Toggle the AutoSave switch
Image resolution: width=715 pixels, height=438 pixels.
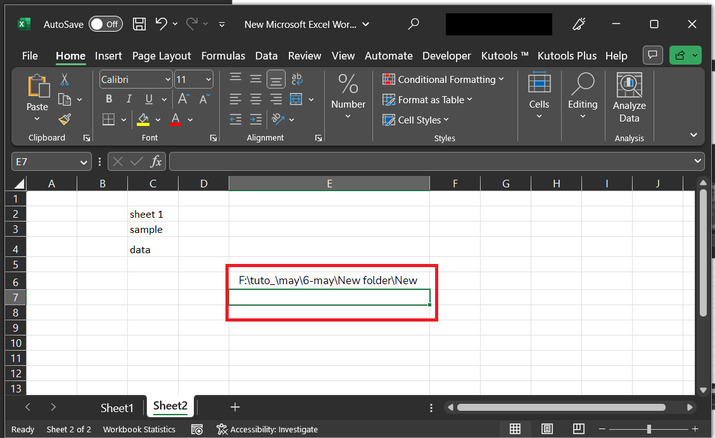[x=104, y=23]
